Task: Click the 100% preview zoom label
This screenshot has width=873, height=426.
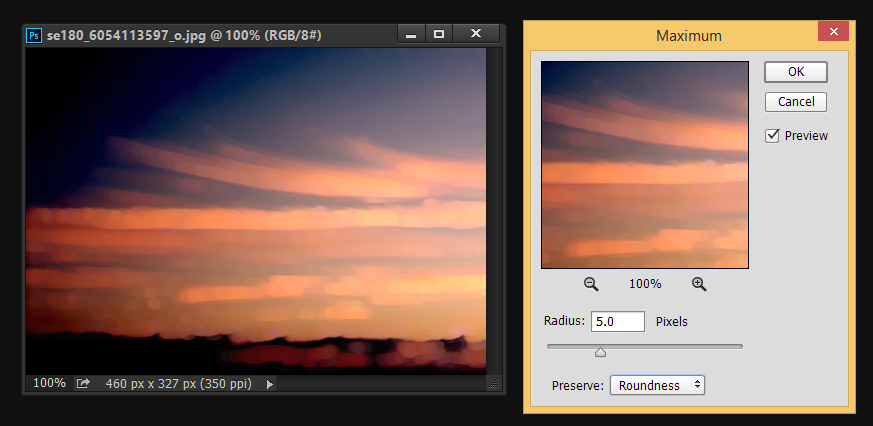Action: point(645,284)
